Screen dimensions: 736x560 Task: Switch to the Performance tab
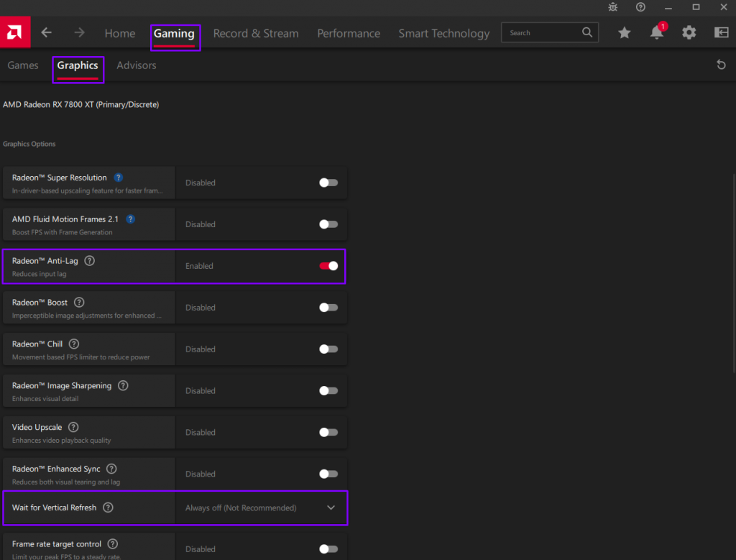point(349,34)
